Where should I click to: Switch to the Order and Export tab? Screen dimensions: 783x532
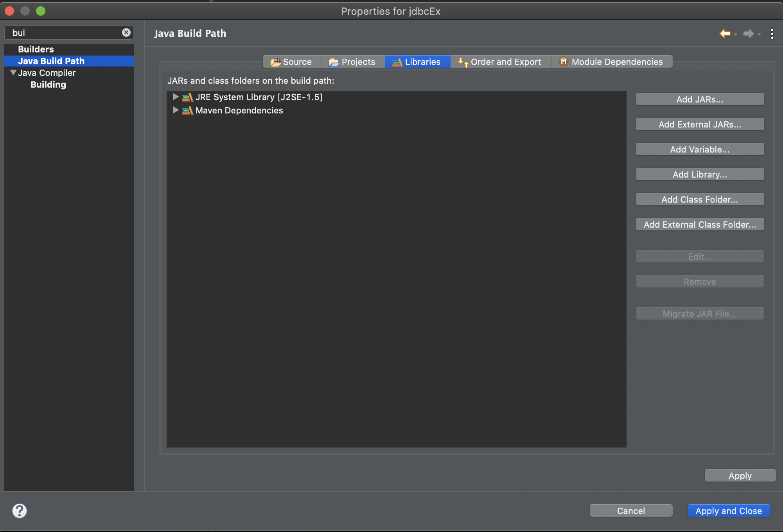click(500, 62)
